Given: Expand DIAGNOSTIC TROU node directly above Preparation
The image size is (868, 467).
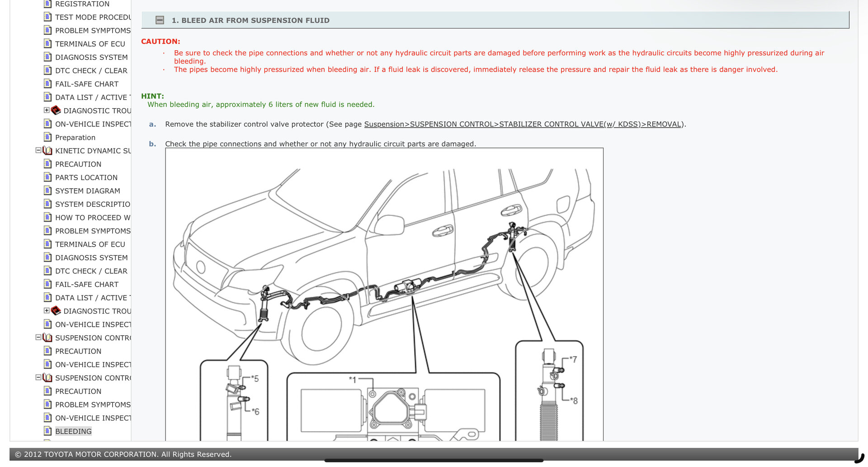Looking at the screenshot, I should tap(47, 110).
